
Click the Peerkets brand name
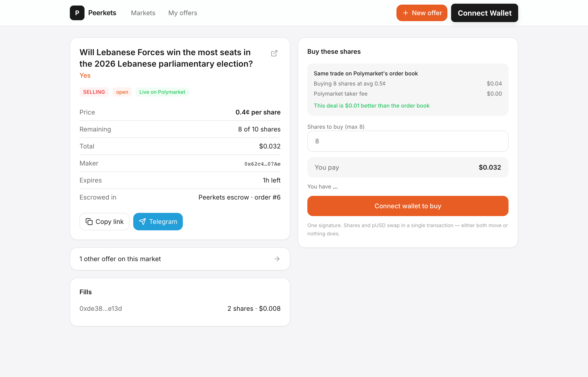pos(102,13)
